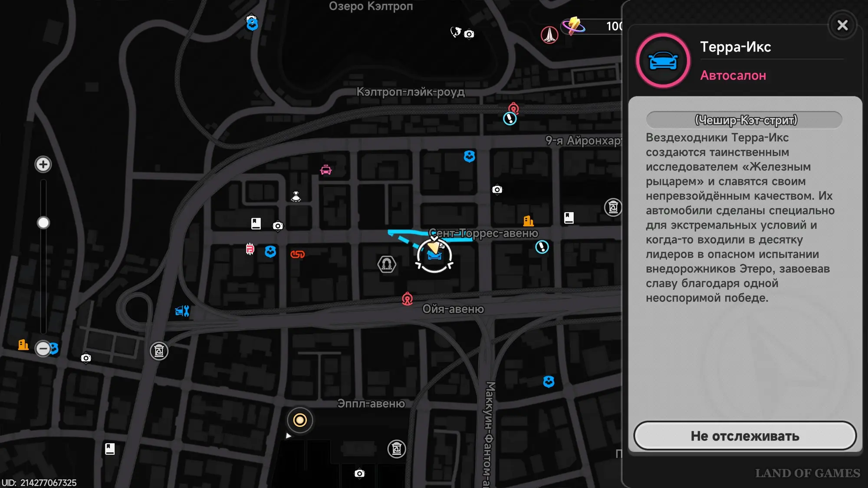Click the 'Не отслеживать' button
This screenshot has width=868, height=488.
745,436
